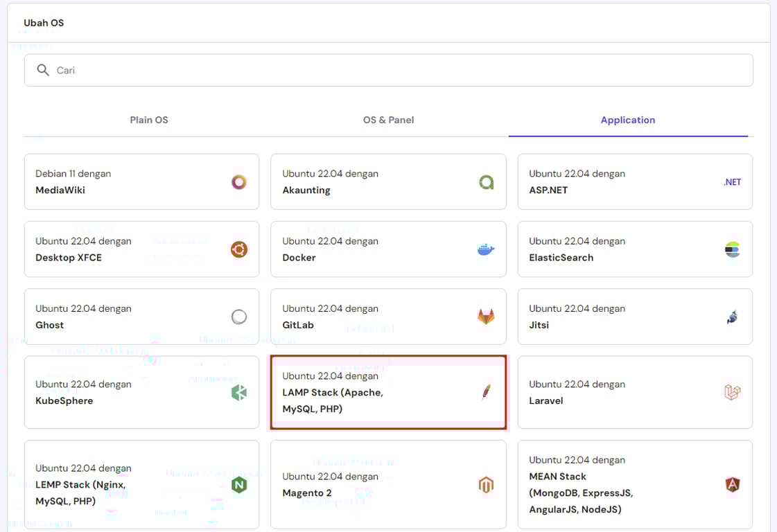Click the Laravel logo icon

[733, 393]
